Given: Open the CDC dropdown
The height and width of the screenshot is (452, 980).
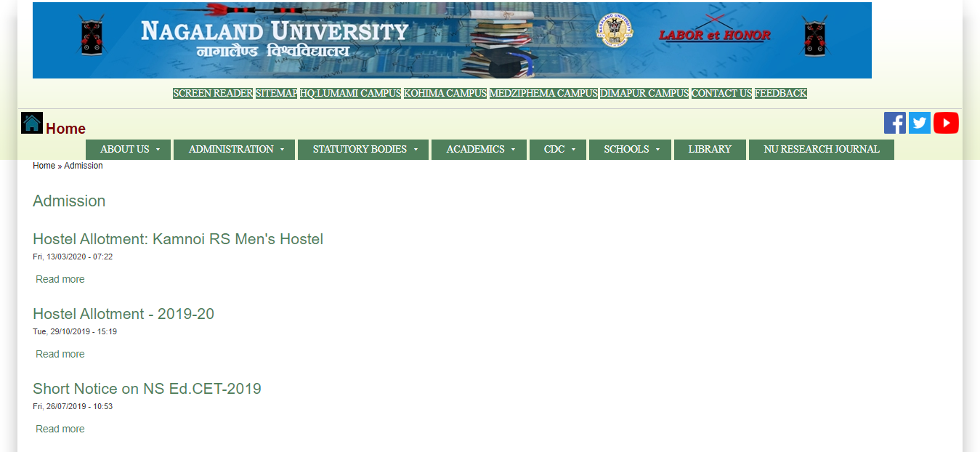Looking at the screenshot, I should pos(557,149).
